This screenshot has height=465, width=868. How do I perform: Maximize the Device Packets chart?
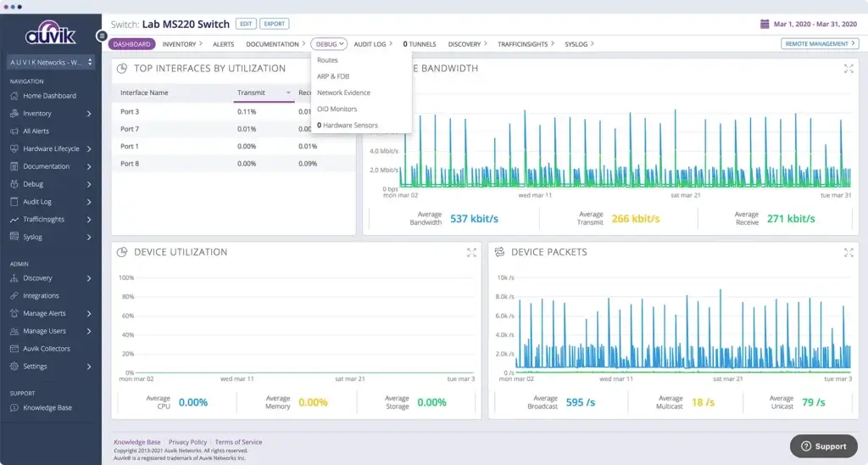coord(849,253)
